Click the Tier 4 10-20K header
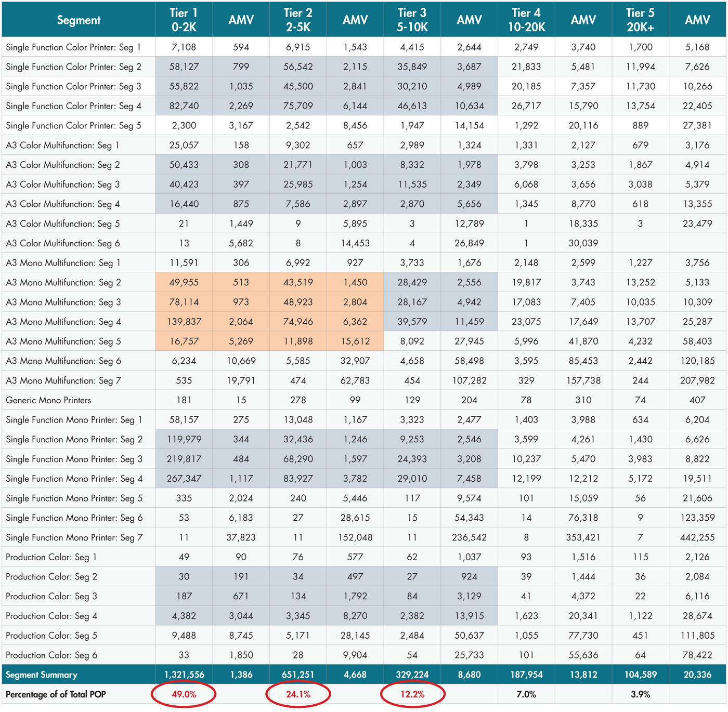 pyautogui.click(x=526, y=20)
